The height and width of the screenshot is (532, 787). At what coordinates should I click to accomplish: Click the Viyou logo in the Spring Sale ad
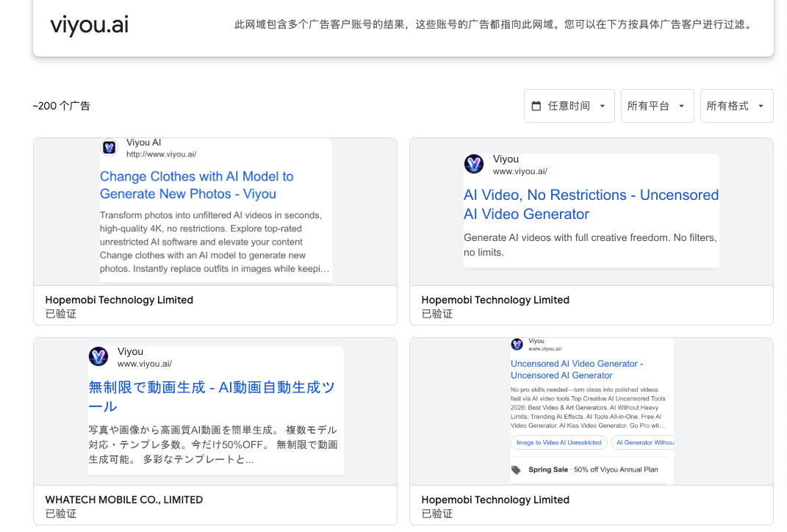click(517, 344)
